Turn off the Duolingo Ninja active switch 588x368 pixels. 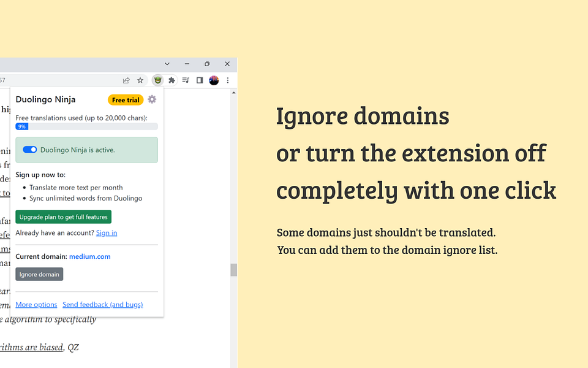point(29,150)
